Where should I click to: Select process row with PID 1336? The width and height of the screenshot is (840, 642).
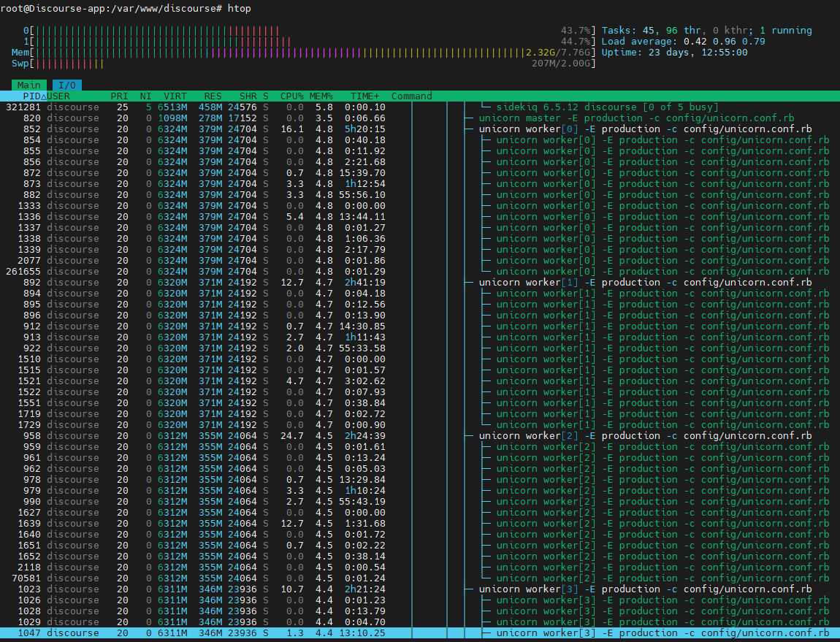pyautogui.click(x=420, y=216)
